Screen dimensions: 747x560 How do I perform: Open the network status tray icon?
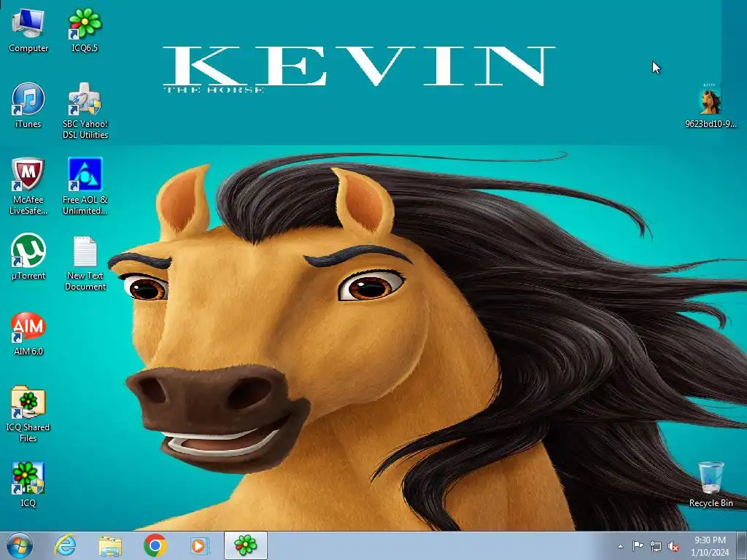(x=656, y=547)
